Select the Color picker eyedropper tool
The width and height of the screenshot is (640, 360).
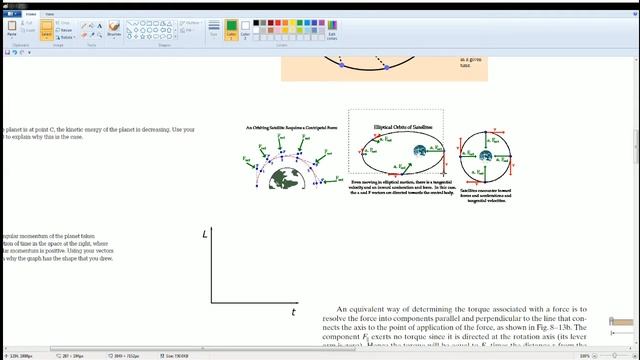tap(92, 35)
